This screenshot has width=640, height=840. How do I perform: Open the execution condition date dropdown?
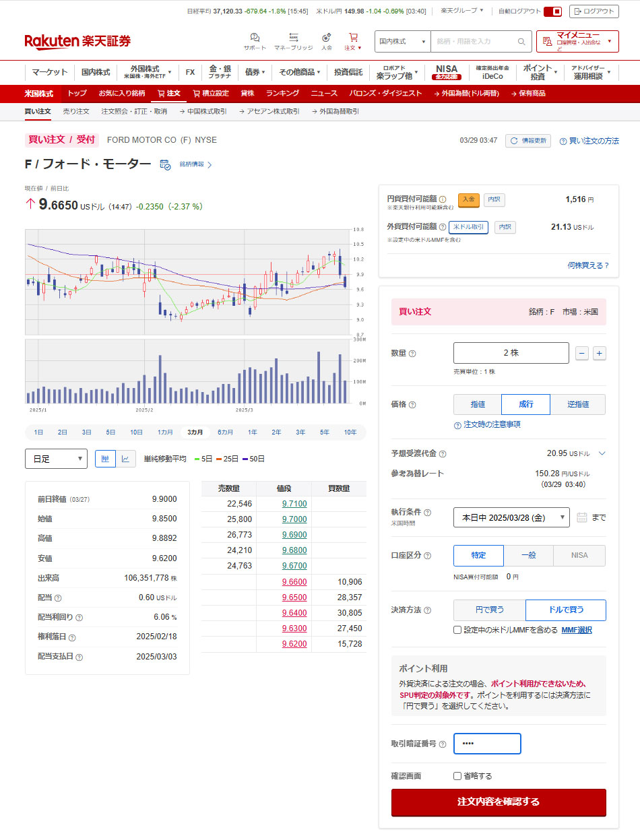click(511, 517)
